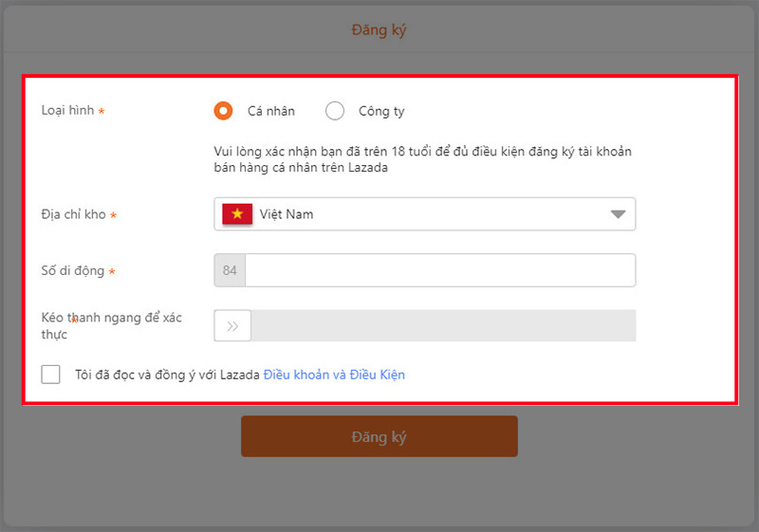The height and width of the screenshot is (532, 759).
Task: Open the Điều khoản và Điều Kiện link
Action: tap(334, 375)
